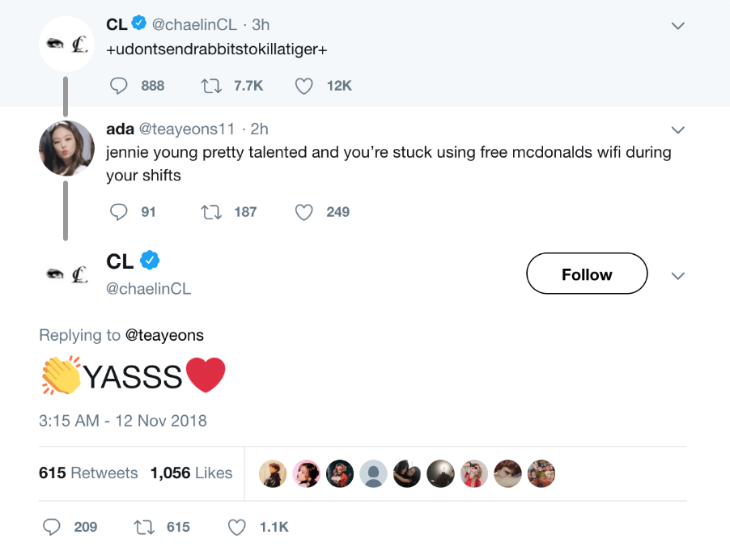Image resolution: width=730 pixels, height=560 pixels.
Task: Like ada's tweet with 249 likes
Action: [304, 212]
